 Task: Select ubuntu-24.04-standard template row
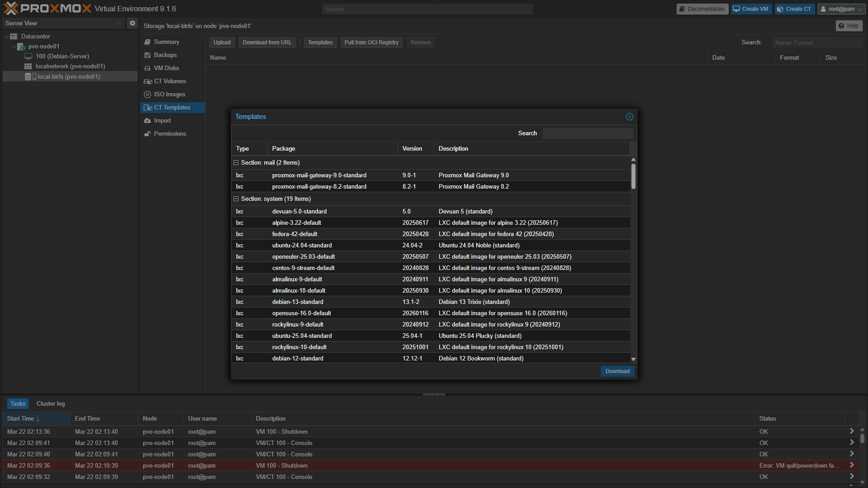[x=431, y=245]
